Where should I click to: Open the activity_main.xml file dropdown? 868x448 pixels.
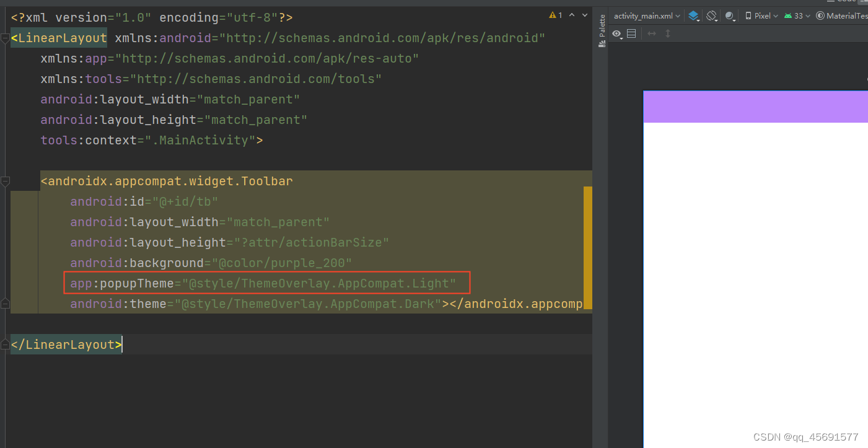[647, 16]
